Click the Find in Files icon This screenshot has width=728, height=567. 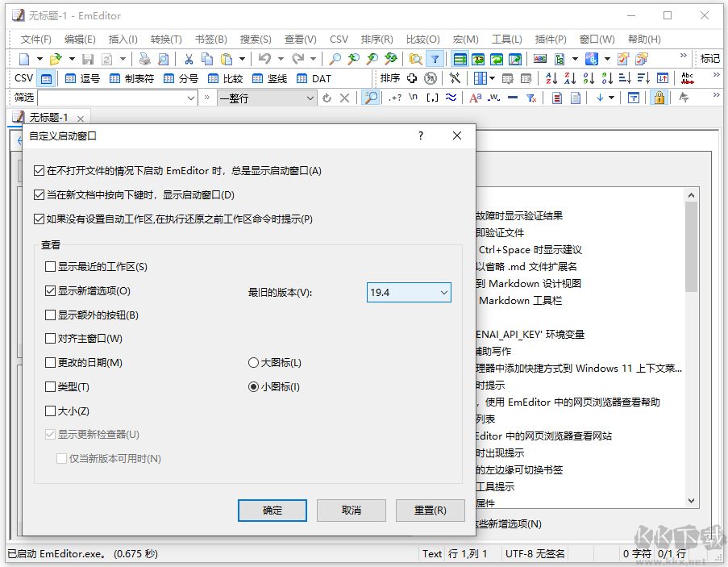(x=415, y=59)
